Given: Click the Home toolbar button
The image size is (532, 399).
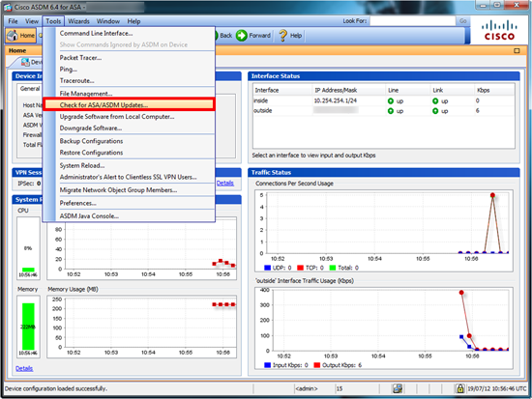Looking at the screenshot, I should click(20, 35).
